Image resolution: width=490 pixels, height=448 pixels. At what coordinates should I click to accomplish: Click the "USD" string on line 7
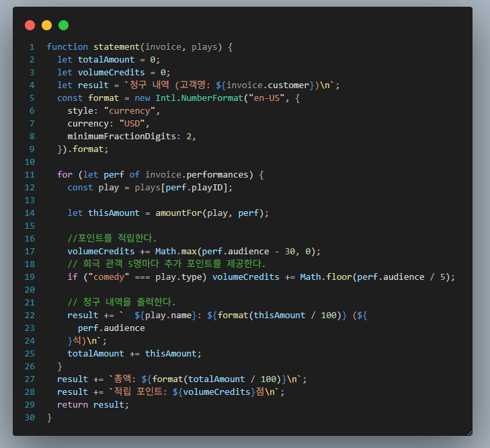[x=132, y=124]
